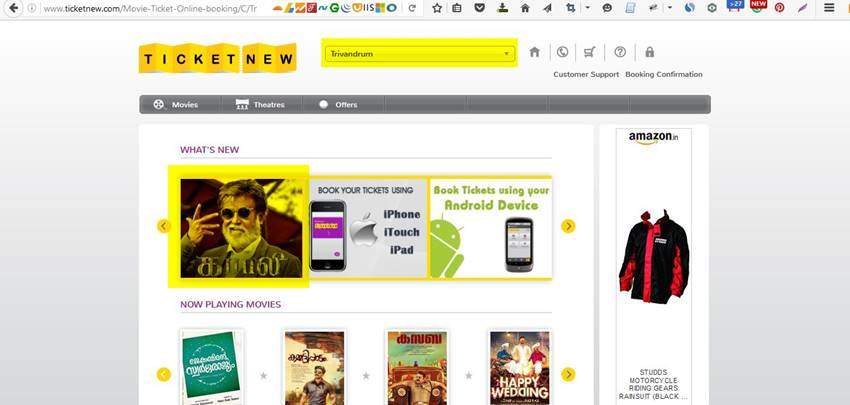
Task: Click the address bar URL field
Action: pyautogui.click(x=152, y=8)
